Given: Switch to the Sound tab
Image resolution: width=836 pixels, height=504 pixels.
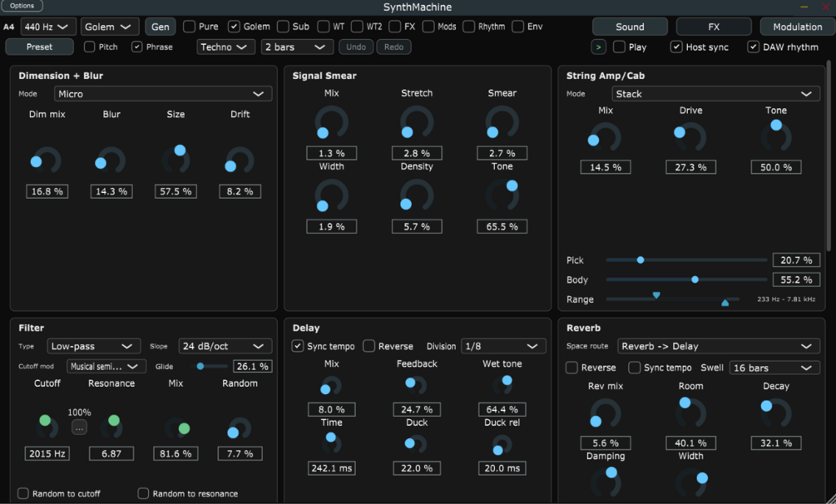Looking at the screenshot, I should pyautogui.click(x=630, y=27).
